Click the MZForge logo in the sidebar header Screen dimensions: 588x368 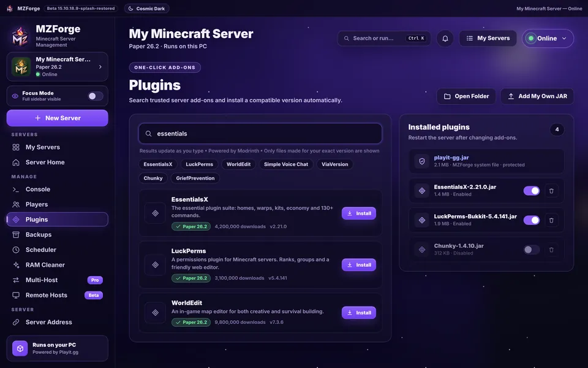20,36
